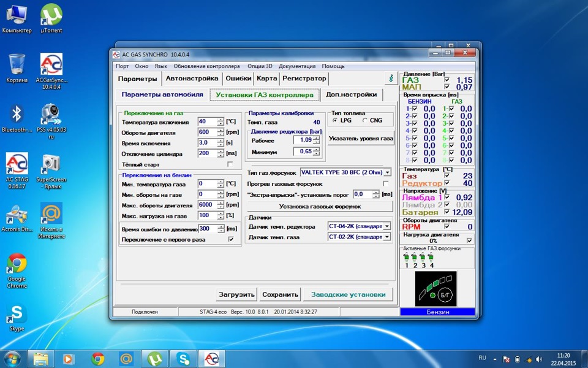Open Датчик темп. газа dropdown
Image resolution: width=588 pixels, height=368 pixels.
tap(387, 237)
